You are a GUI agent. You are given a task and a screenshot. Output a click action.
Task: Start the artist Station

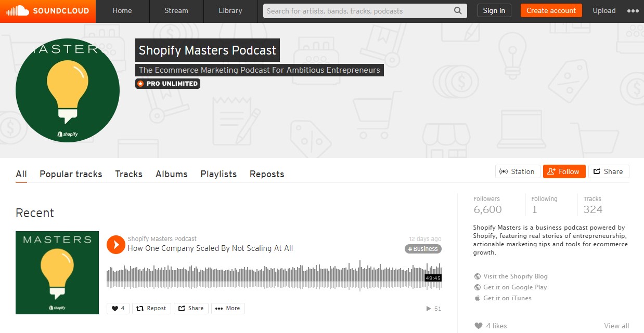click(x=518, y=171)
